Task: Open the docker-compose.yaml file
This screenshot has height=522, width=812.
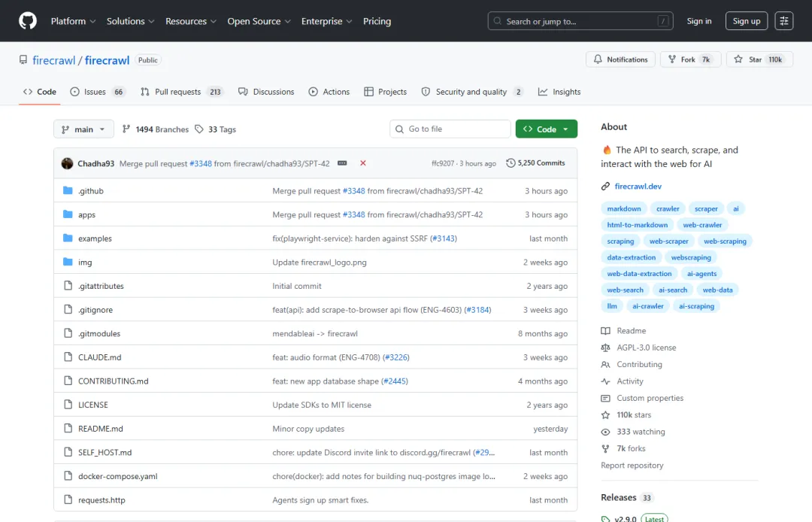Action: point(117,476)
